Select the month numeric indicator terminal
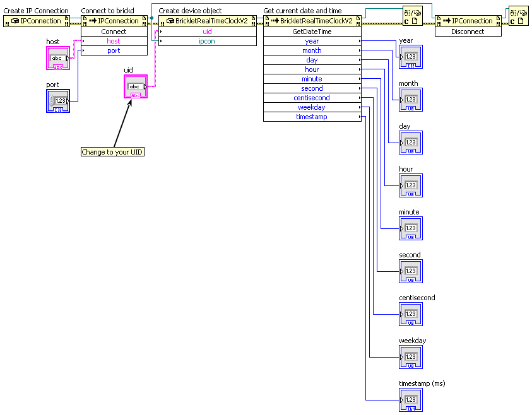The height and width of the screenshot is (415, 532). point(411,100)
